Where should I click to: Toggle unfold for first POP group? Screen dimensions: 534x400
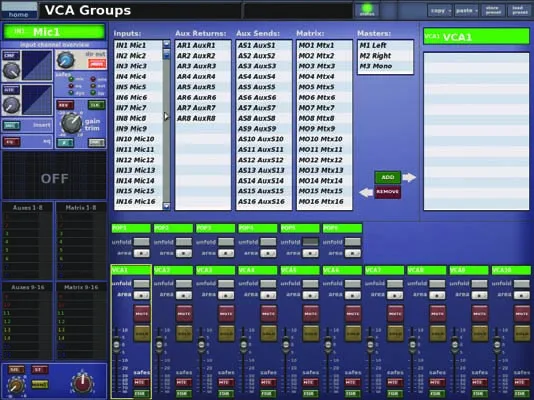(x=141, y=242)
